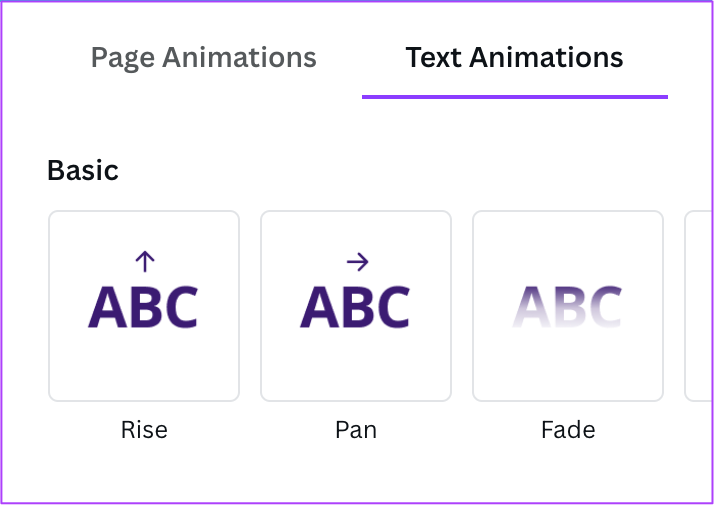Click the Rise label text
Image resolution: width=714 pixels, height=506 pixels.
pyautogui.click(x=144, y=430)
